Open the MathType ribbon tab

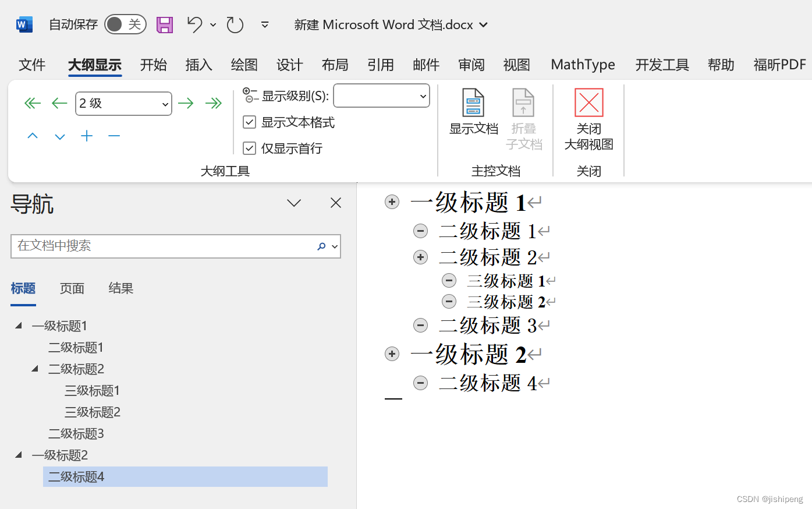[x=583, y=65]
